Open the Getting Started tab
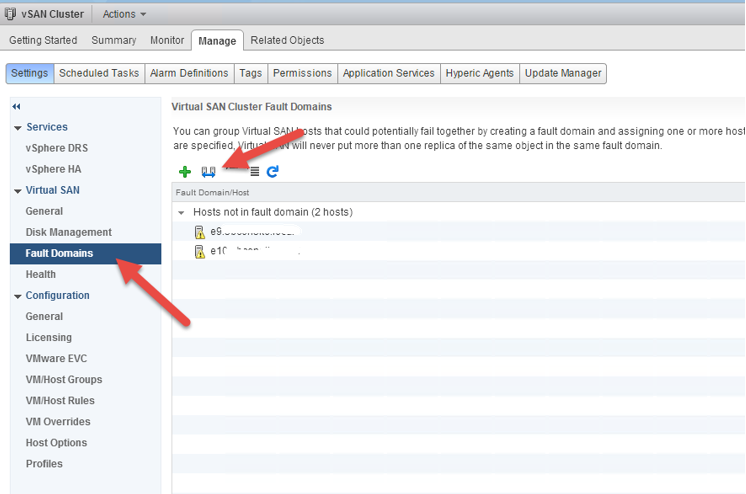 click(x=43, y=40)
